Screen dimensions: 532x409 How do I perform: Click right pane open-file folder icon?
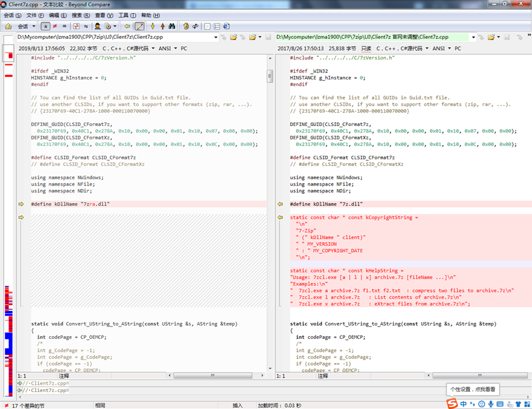[491, 37]
